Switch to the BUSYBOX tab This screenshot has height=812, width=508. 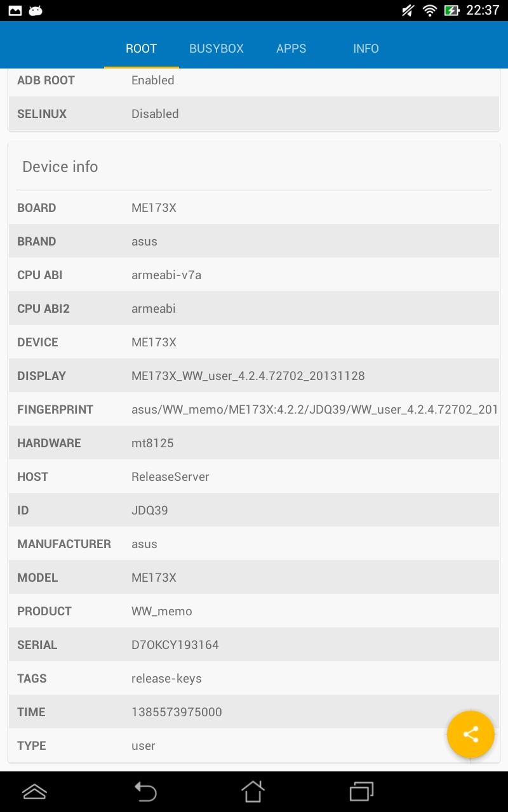click(217, 49)
